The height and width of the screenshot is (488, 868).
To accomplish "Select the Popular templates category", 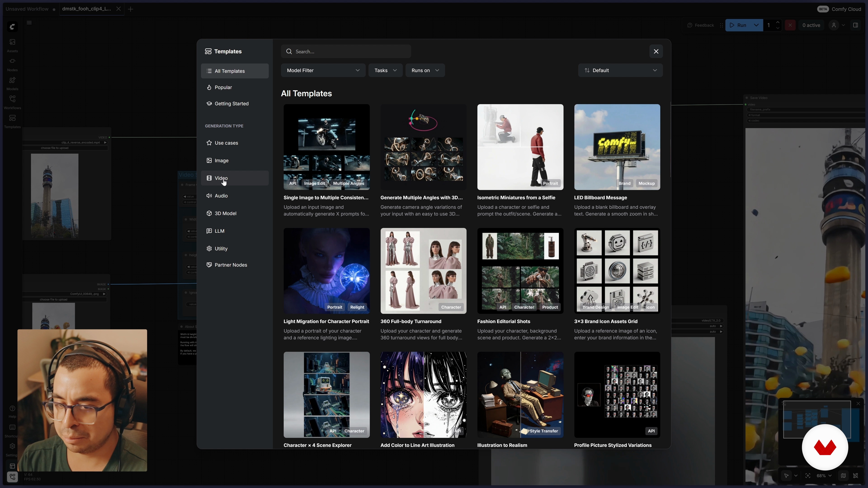I will click(x=235, y=87).
